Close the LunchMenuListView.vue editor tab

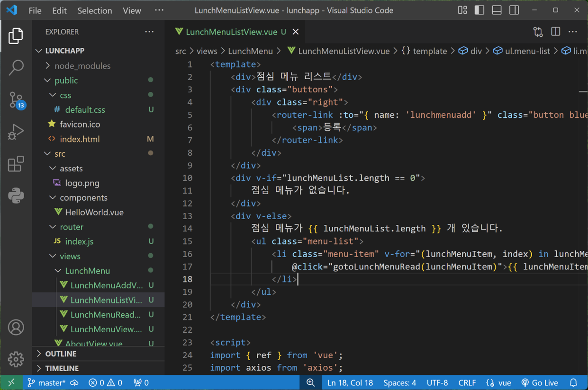click(x=296, y=32)
